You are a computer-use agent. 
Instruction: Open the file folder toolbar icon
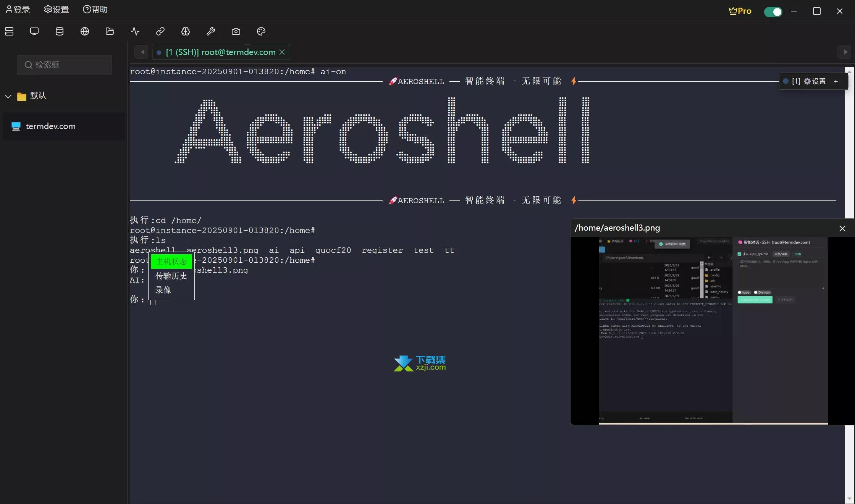click(x=110, y=31)
